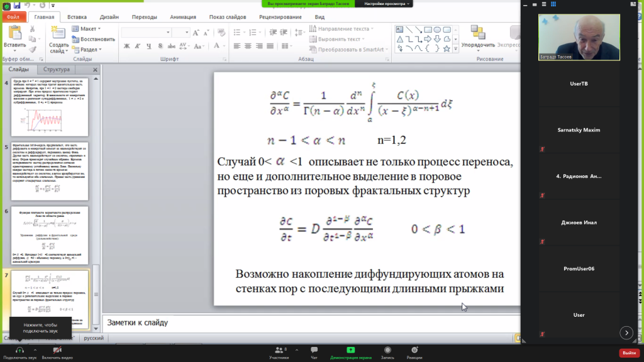Toggle underline Ч formatting
The height and width of the screenshot is (362, 644).
[x=148, y=46]
